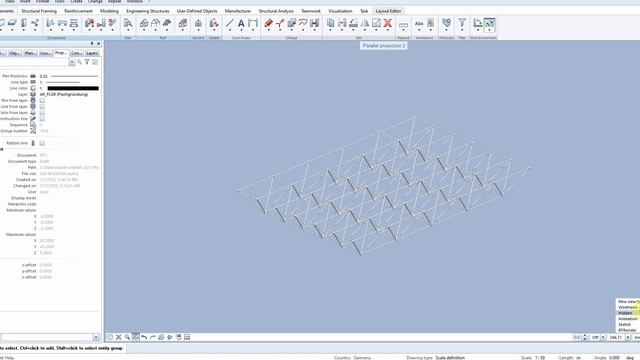The height and width of the screenshot is (360, 640).
Task: Click the Parallel projection 3 viewport label
Action: [x=384, y=46]
